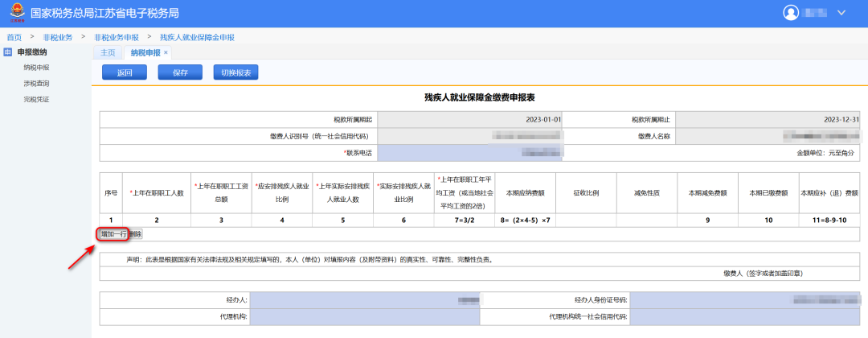868x338 pixels.
Task: Click the 保存 button
Action: click(181, 72)
